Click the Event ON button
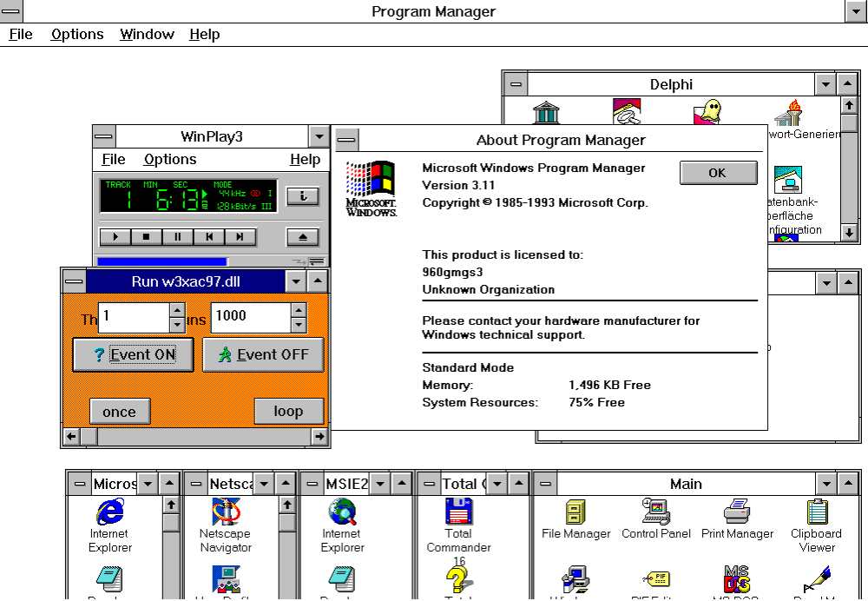 (x=133, y=354)
